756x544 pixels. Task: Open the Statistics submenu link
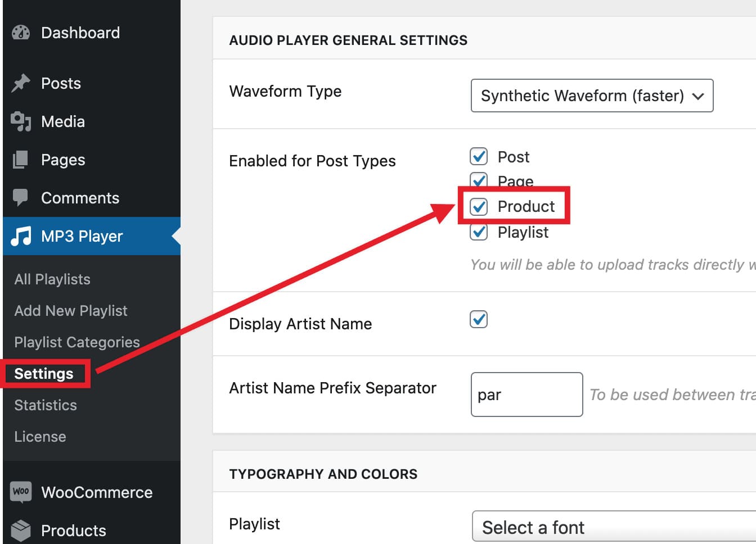(46, 405)
